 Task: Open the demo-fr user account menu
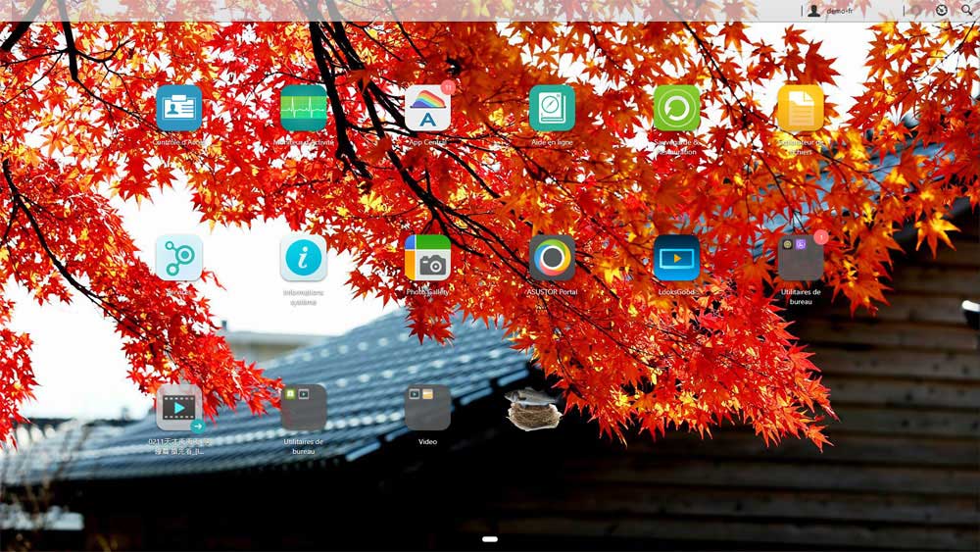coord(829,10)
